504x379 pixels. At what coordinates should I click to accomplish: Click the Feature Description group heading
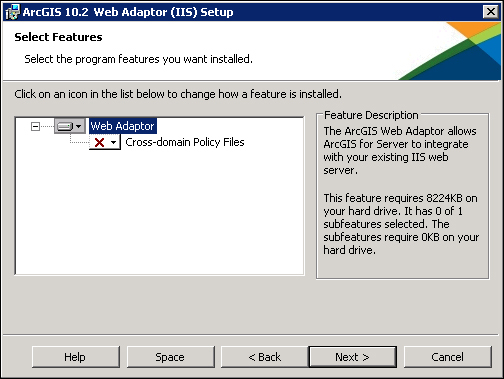[x=371, y=115]
